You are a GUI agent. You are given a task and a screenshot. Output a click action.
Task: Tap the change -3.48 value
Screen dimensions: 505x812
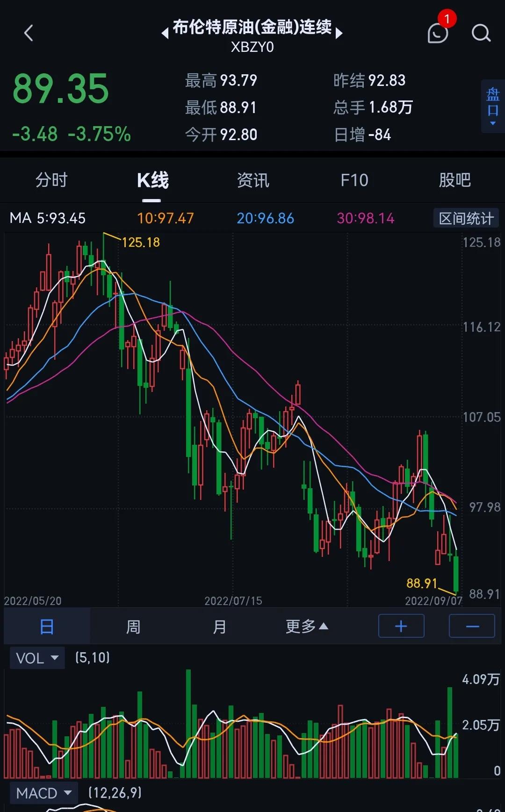pos(35,134)
